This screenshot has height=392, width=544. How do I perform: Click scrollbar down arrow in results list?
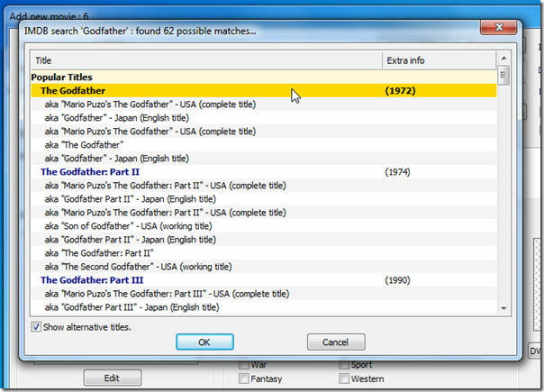pyautogui.click(x=503, y=308)
